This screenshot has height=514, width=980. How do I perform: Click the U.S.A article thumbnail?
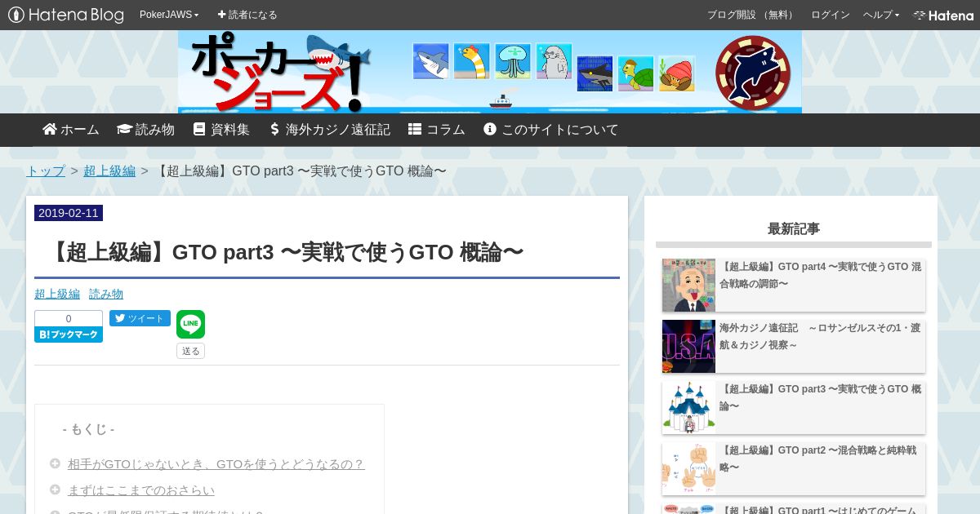click(x=688, y=346)
